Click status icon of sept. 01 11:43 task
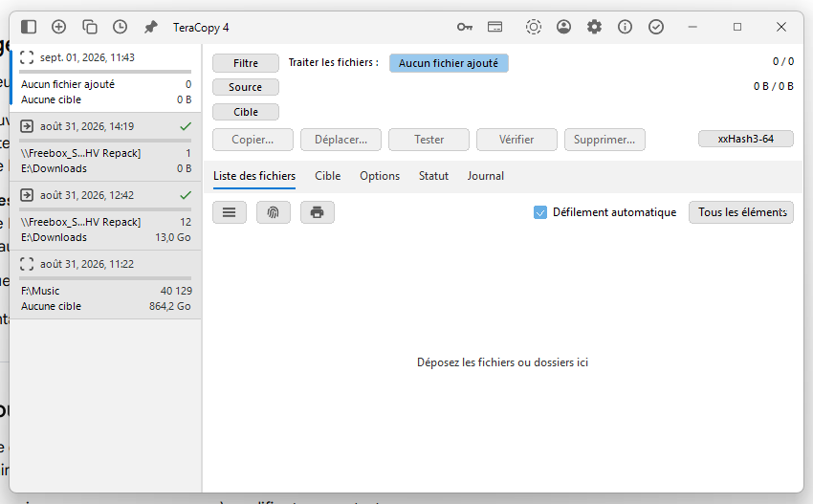The image size is (813, 504). 27,57
